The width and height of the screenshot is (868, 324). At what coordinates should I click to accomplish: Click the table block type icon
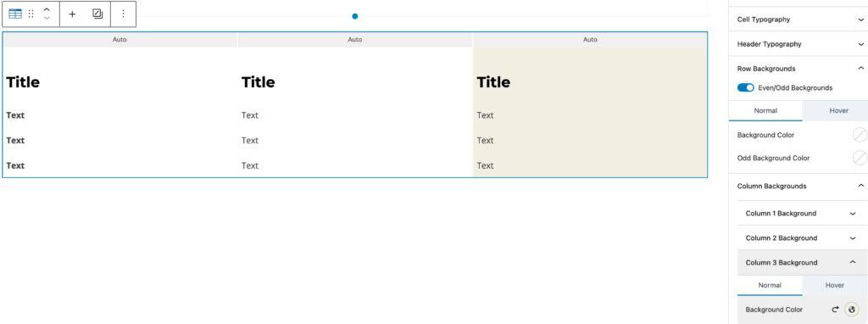pos(15,14)
